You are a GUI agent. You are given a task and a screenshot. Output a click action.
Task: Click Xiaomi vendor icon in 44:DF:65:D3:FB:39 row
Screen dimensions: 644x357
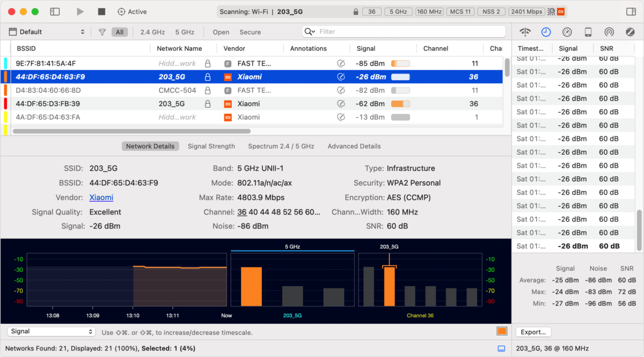(227, 104)
